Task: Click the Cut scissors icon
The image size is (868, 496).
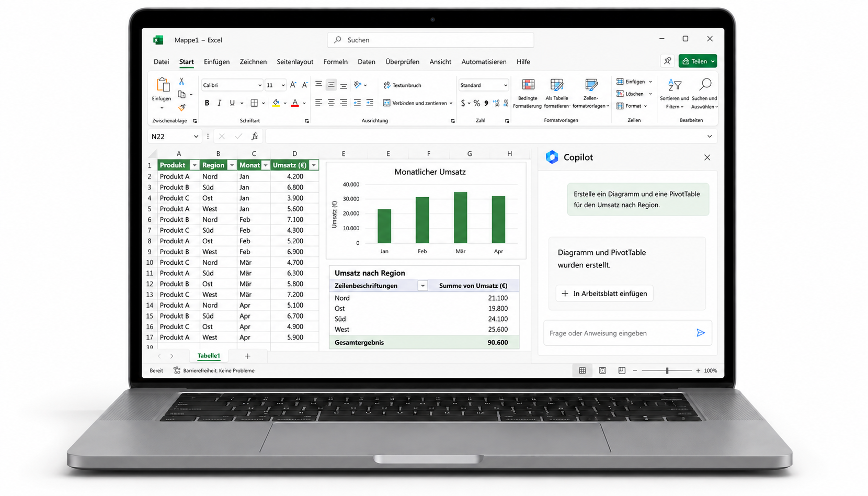Action: 181,81
